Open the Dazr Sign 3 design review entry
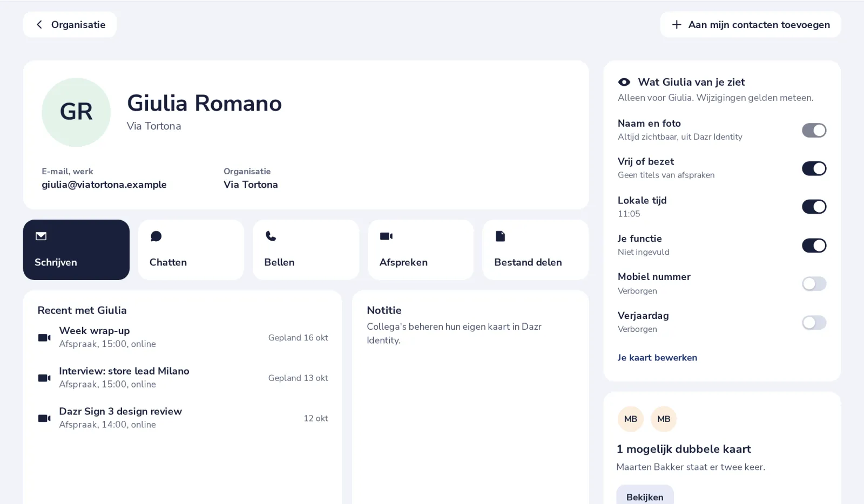864x504 pixels. point(183,418)
